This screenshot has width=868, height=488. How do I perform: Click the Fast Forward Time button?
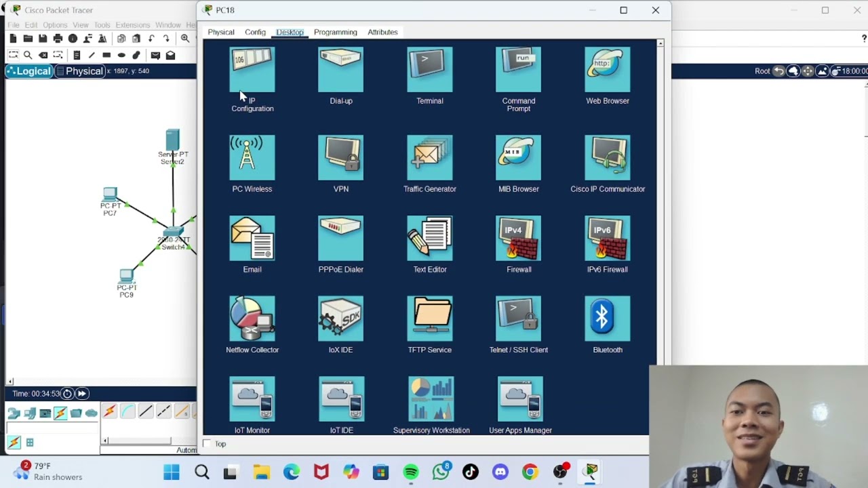[82, 393]
